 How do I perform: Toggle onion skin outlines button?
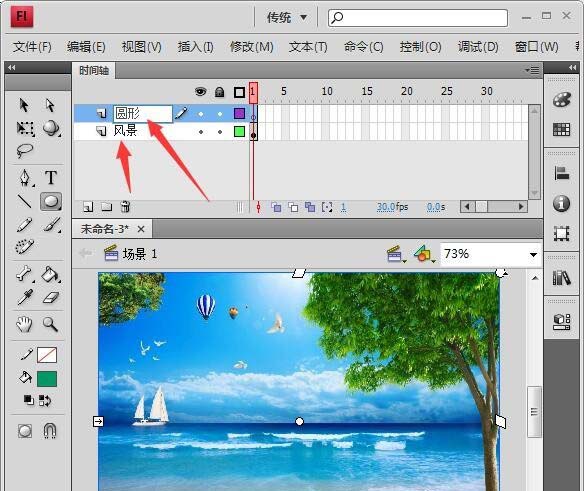[x=293, y=207]
